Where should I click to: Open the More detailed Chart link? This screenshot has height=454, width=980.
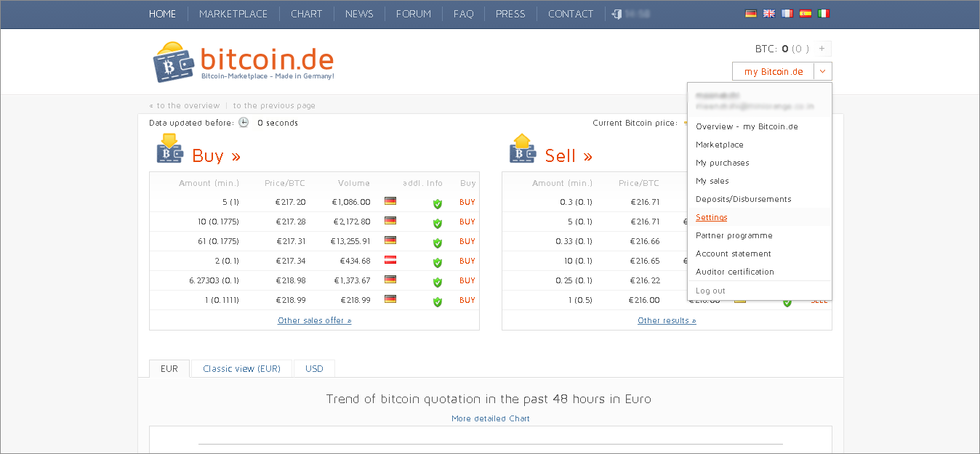[x=491, y=418]
